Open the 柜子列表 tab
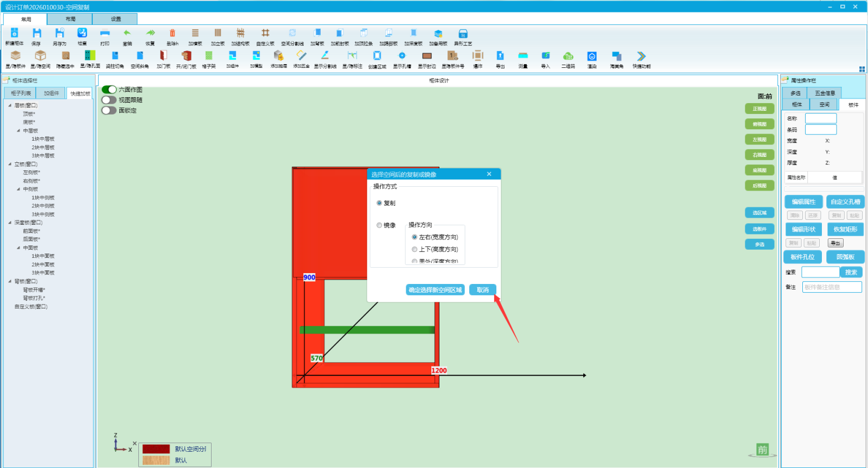The height and width of the screenshot is (468, 868). 21,93
